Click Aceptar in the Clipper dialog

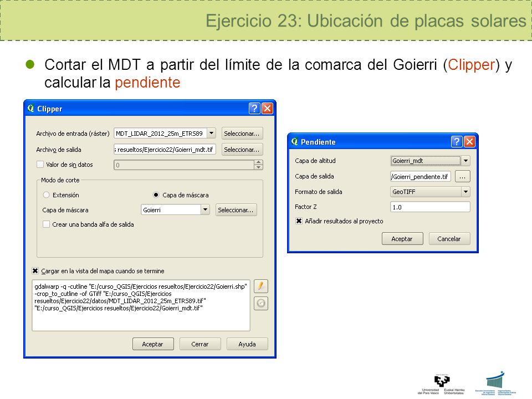(x=153, y=344)
